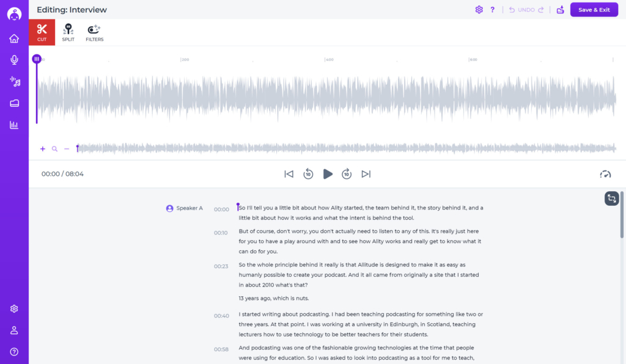Select the Cut tool
This screenshot has height=364, width=626.
[x=42, y=32]
